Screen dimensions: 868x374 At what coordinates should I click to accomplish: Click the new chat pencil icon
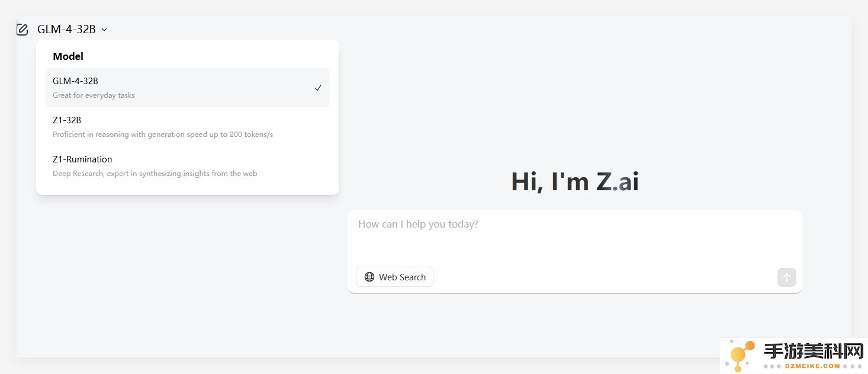point(22,30)
